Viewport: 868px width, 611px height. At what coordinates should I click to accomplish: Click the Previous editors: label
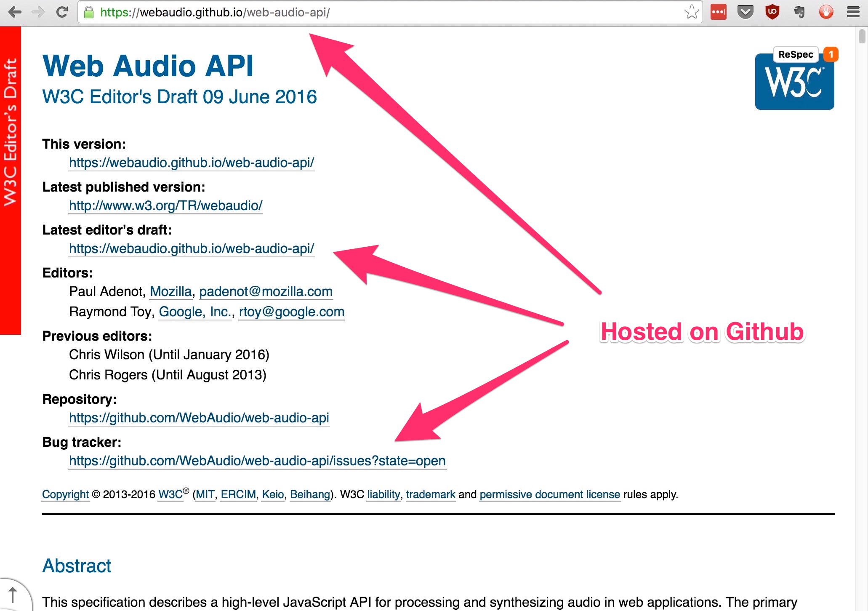tap(97, 336)
